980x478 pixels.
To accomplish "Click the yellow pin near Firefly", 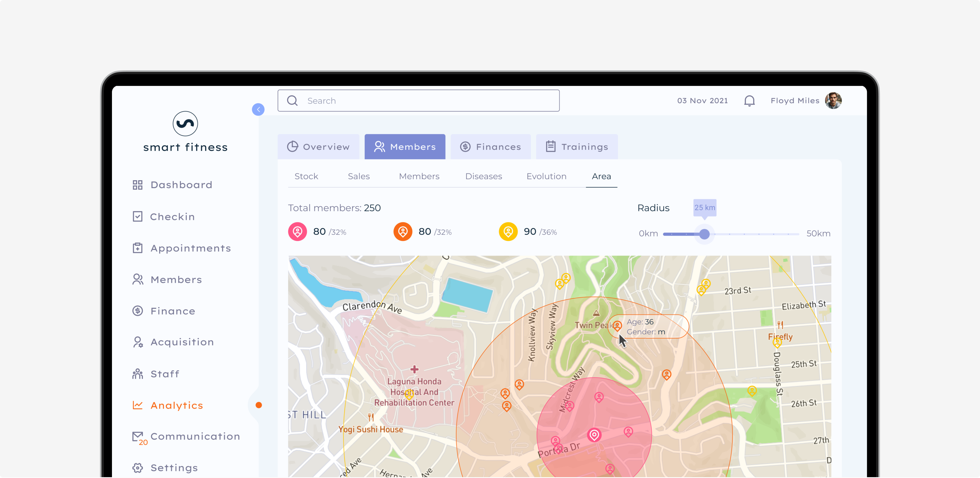I will point(777,343).
